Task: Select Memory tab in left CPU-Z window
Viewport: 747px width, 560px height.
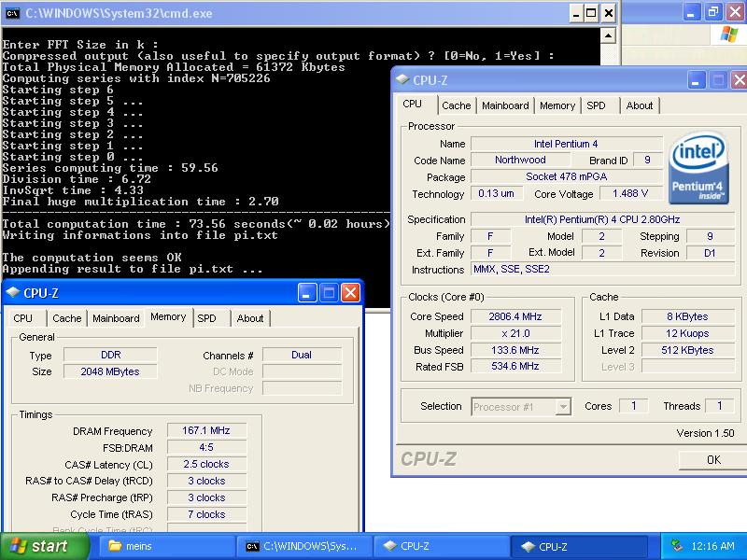Action: (168, 317)
